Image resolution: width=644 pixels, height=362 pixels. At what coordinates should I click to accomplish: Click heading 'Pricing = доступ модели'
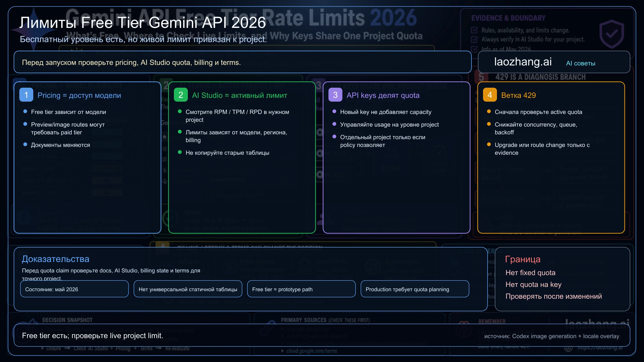[x=79, y=95]
